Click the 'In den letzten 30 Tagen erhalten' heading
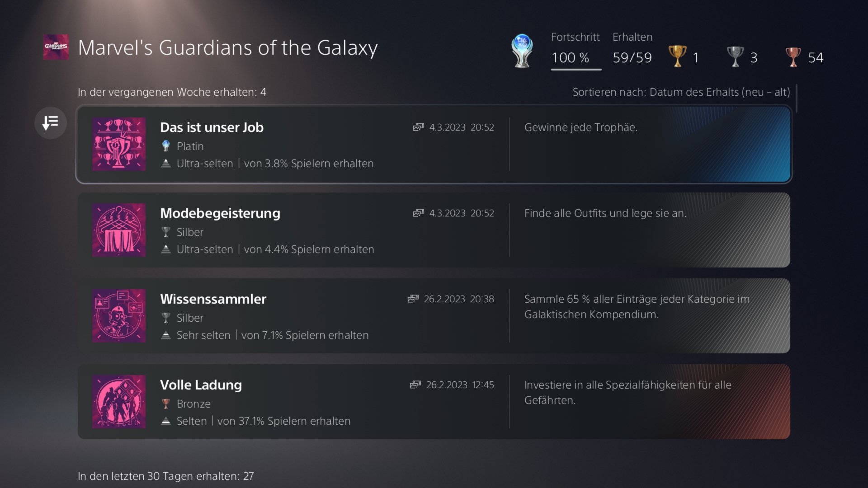 165,476
